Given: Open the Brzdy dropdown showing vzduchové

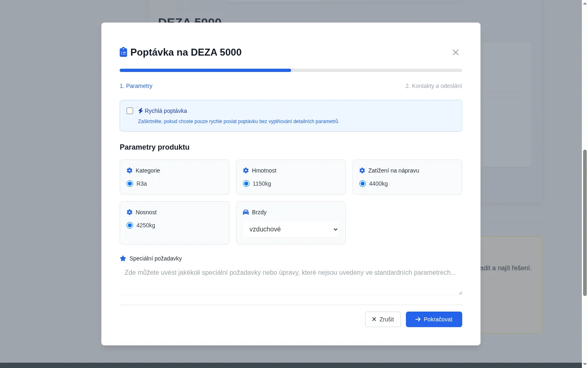Looking at the screenshot, I should (291, 229).
